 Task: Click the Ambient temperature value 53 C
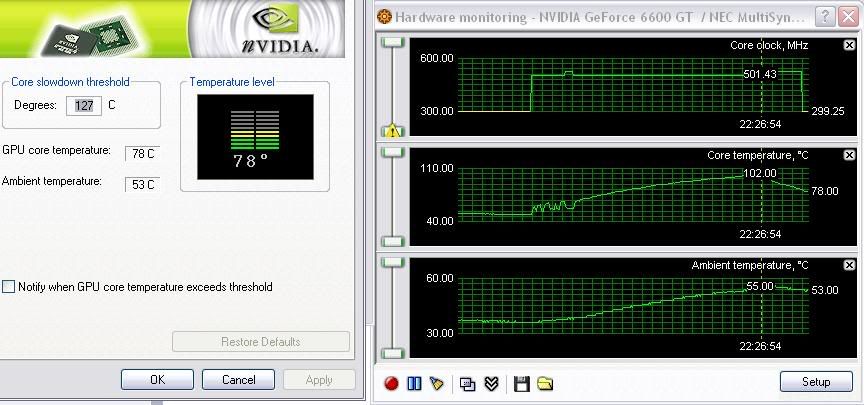[x=143, y=185]
